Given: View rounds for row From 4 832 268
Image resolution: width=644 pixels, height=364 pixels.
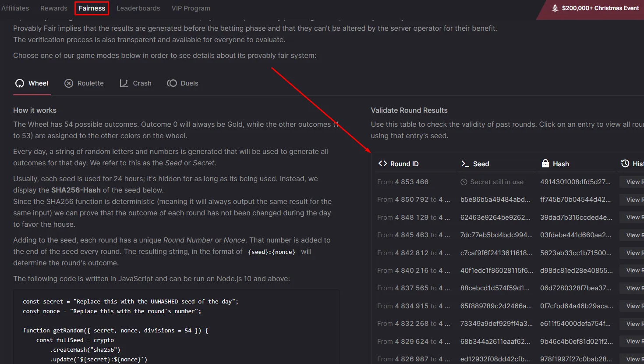Looking at the screenshot, I should click(x=632, y=324).
